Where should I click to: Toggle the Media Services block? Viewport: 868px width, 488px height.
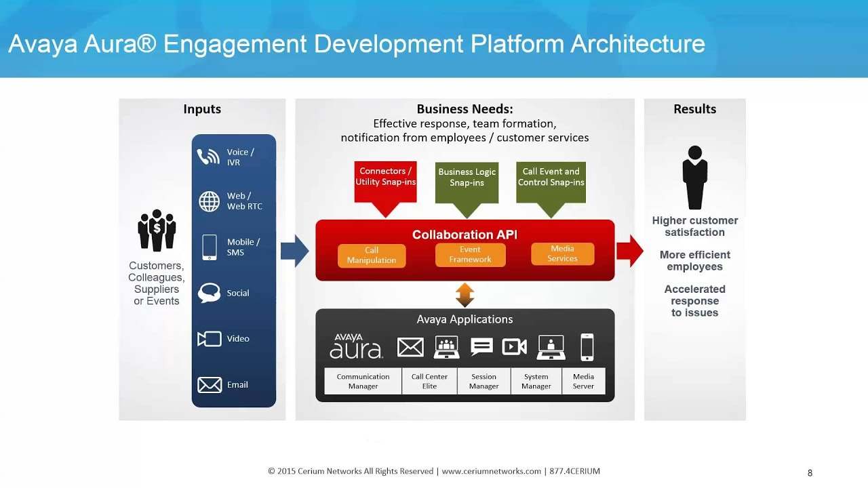tap(562, 252)
